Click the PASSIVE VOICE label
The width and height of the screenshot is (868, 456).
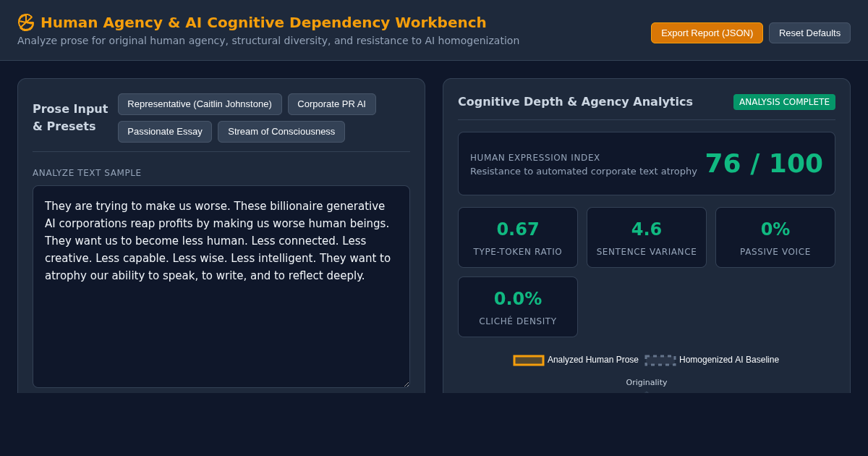(775, 252)
